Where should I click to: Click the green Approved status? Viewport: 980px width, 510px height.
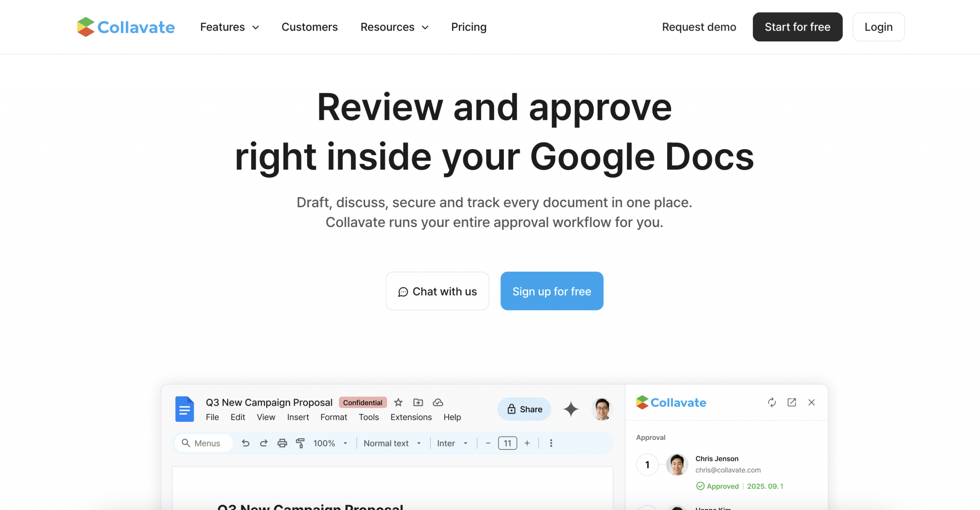tap(717, 486)
